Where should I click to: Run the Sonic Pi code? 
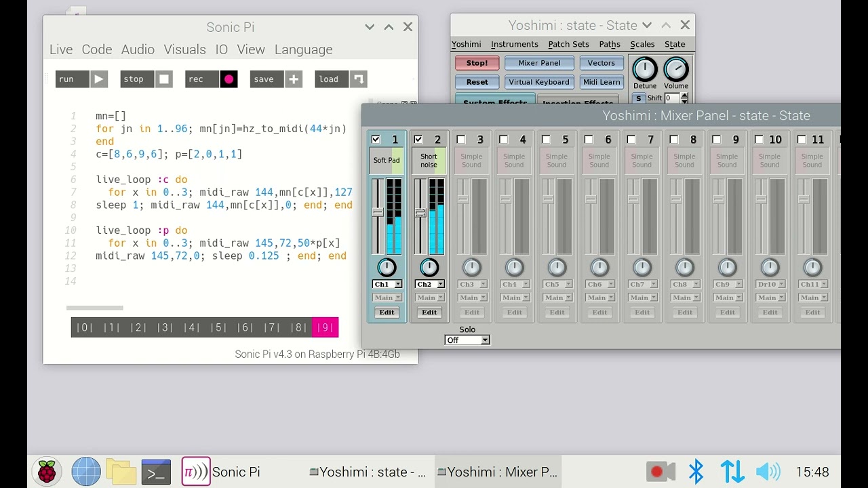pos(81,79)
